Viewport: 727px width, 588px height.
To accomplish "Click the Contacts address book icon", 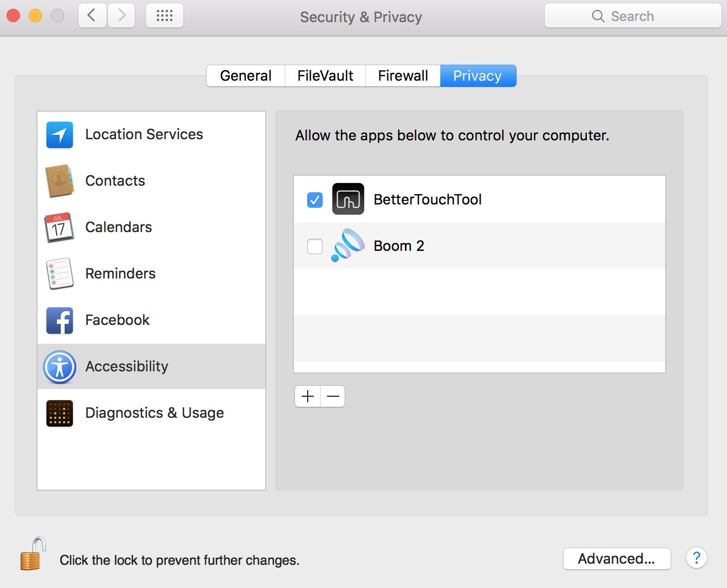I will [60, 181].
